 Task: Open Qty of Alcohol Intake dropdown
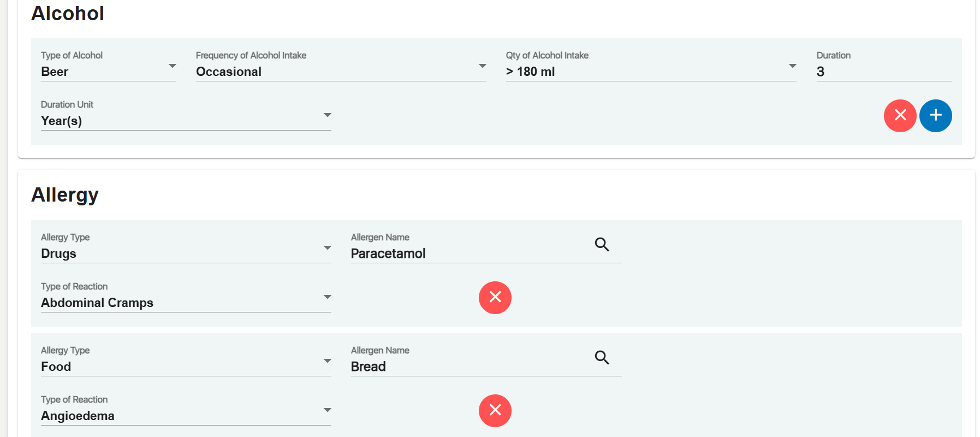point(792,66)
